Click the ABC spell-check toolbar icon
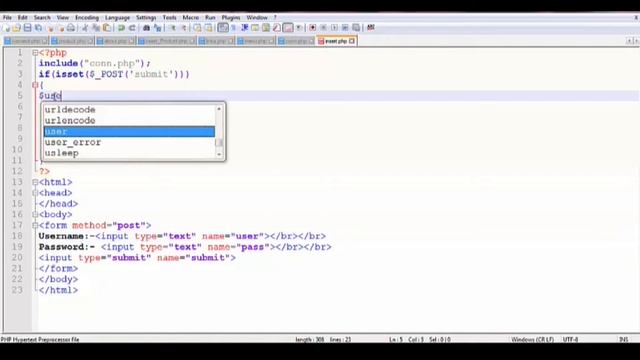The image size is (640, 360). pyautogui.click(x=371, y=28)
